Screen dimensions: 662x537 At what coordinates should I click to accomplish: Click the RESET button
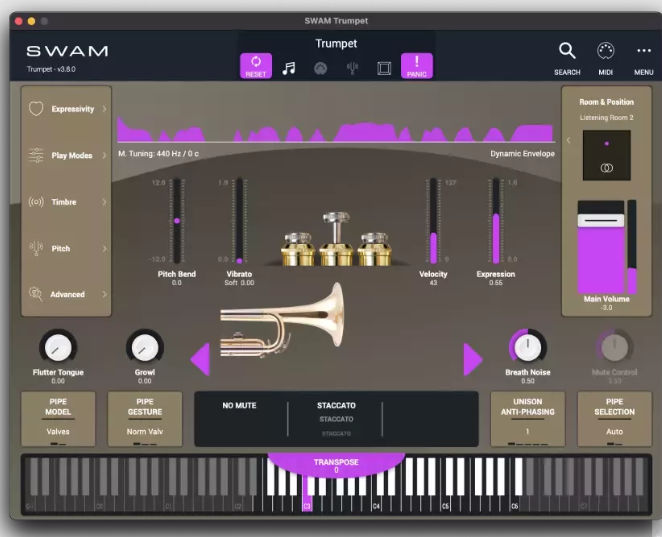(256, 66)
